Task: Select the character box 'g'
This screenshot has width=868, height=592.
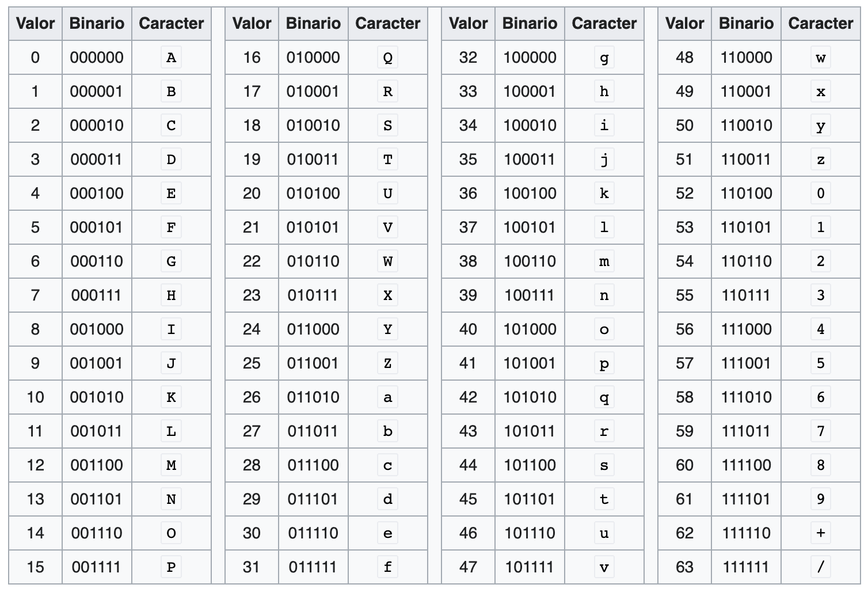Action: point(604,58)
